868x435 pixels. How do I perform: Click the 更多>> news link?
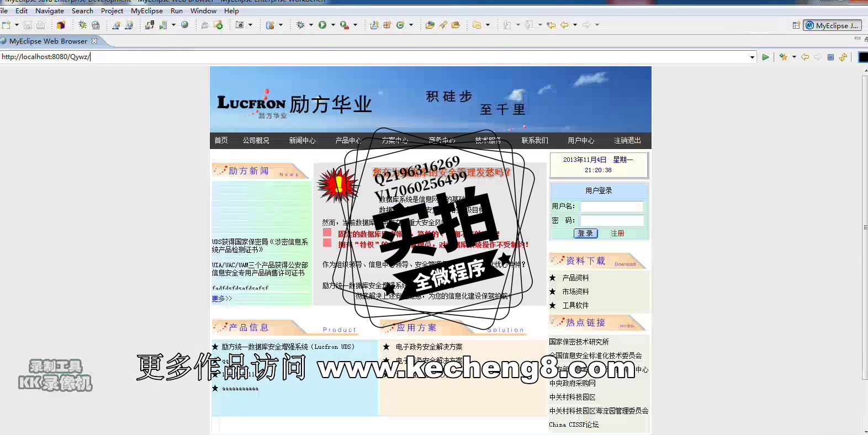[x=222, y=299]
